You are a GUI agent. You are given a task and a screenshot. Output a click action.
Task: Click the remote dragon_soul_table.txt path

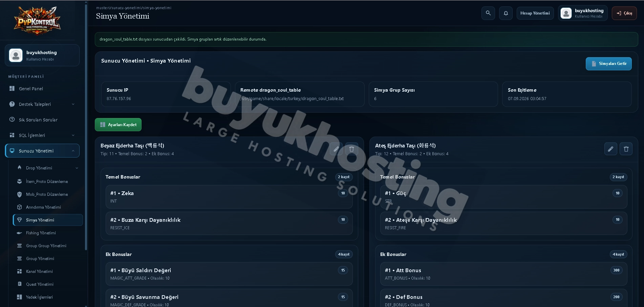coord(292,99)
